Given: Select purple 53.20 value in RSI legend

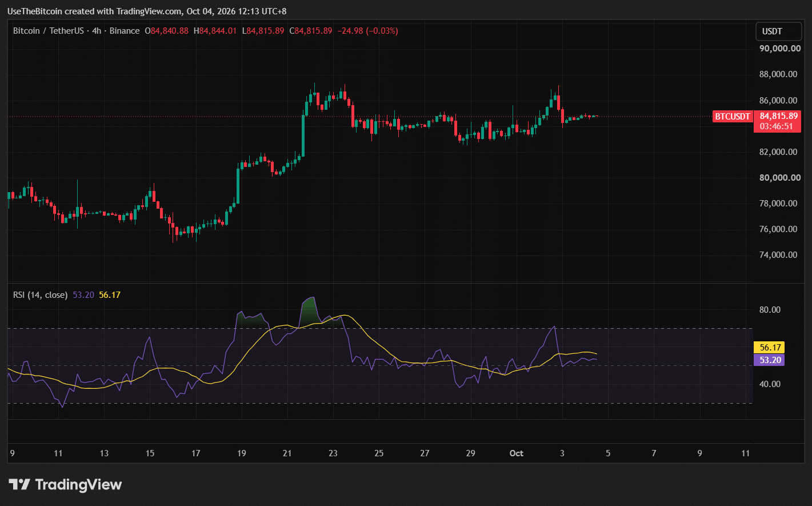Looking at the screenshot, I should 83,295.
